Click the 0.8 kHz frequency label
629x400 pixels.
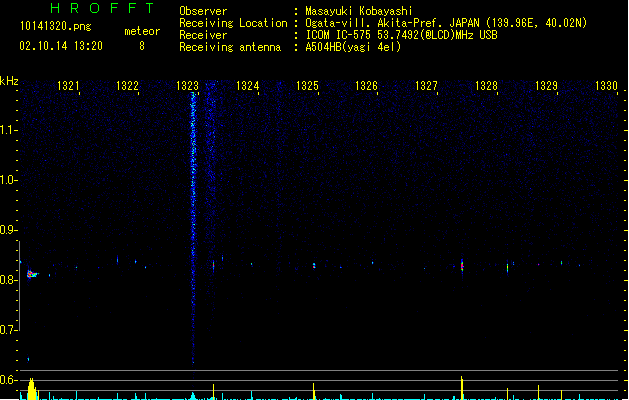(8, 280)
